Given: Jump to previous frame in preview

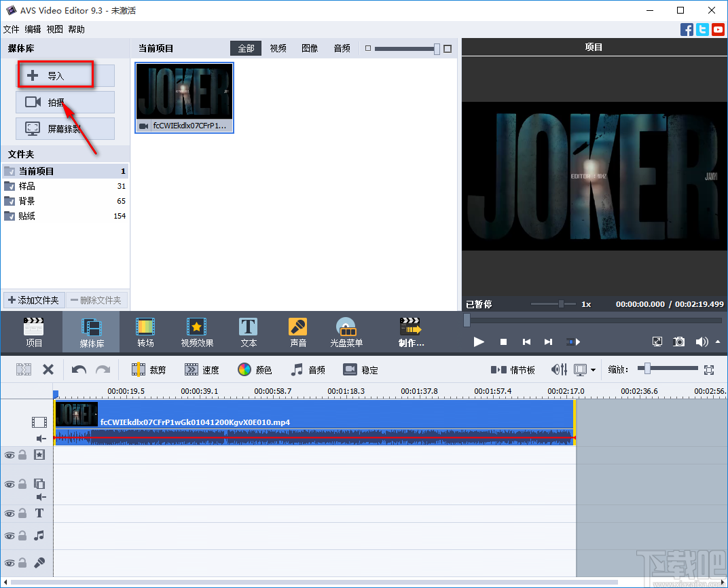Looking at the screenshot, I should tap(526, 342).
